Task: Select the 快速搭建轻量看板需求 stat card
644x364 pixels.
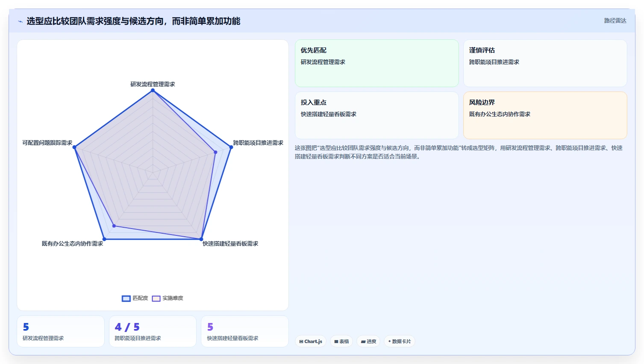Action: point(245,332)
